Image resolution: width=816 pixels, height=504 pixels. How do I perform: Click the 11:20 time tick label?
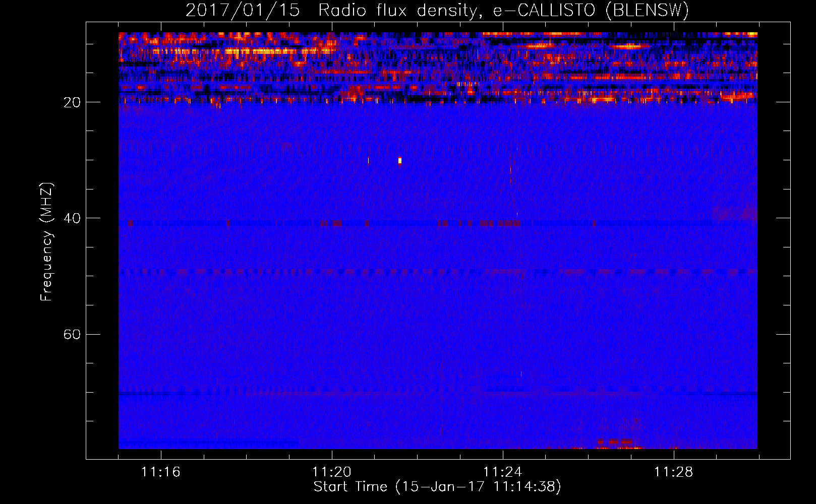pos(331,472)
